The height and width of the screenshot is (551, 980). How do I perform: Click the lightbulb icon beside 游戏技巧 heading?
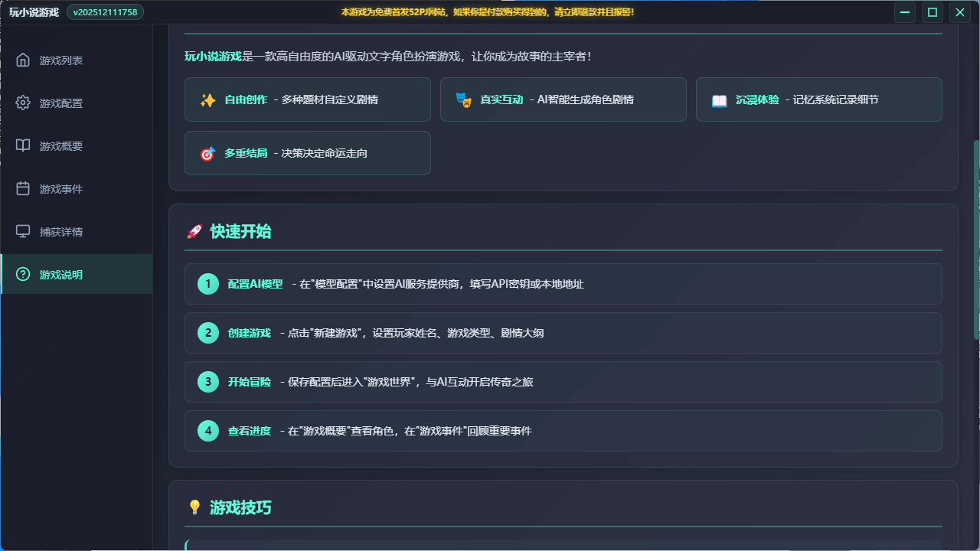(194, 507)
